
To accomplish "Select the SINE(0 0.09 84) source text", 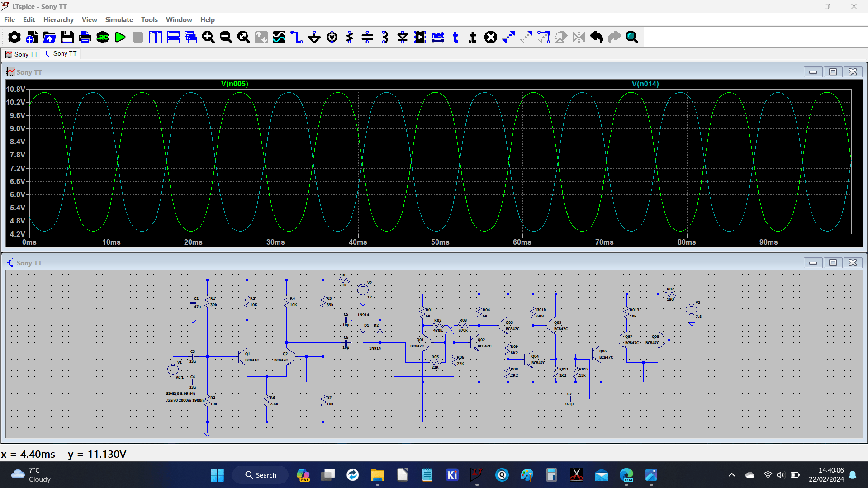I will coord(180,394).
